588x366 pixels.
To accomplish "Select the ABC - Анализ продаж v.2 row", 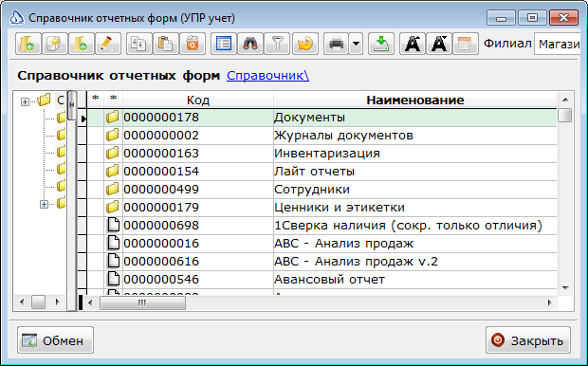I will pos(322,262).
